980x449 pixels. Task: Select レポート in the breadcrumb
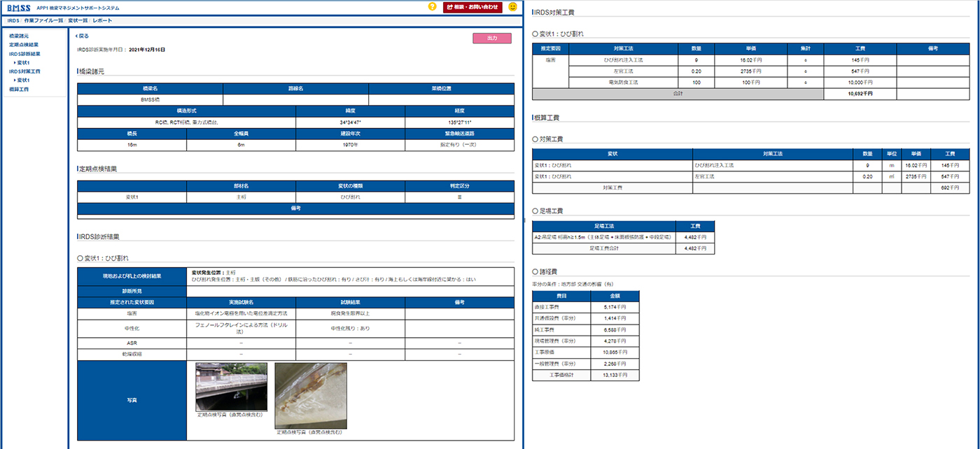(102, 21)
